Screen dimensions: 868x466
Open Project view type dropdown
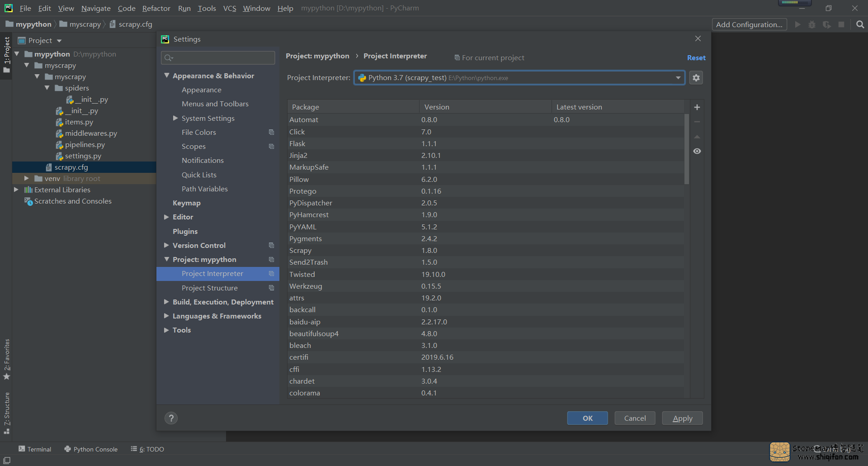[x=59, y=41]
